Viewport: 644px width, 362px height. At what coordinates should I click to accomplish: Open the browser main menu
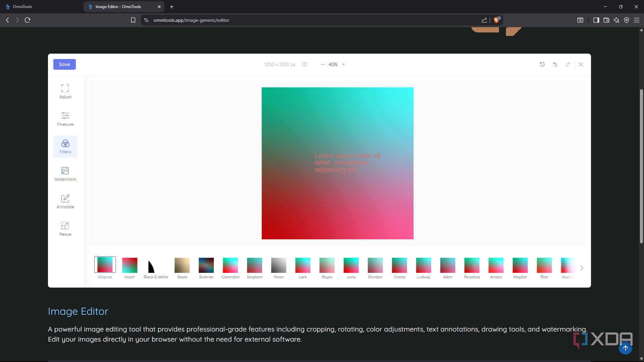tap(637, 20)
